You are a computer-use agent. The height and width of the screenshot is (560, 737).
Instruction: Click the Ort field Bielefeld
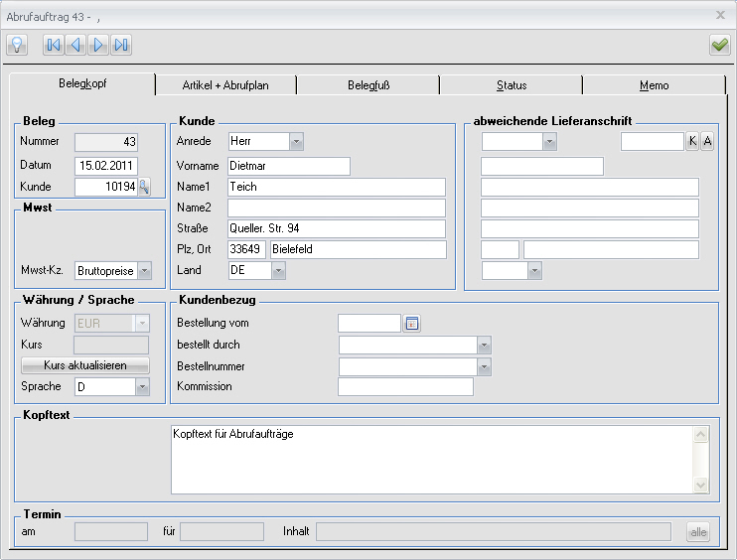point(359,249)
